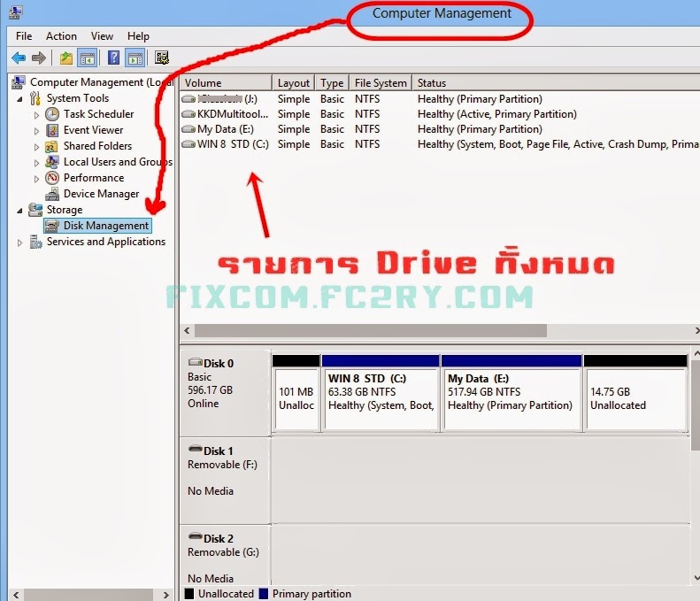This screenshot has height=601, width=700.
Task: Sort by the Volume column header
Action: pos(226,83)
